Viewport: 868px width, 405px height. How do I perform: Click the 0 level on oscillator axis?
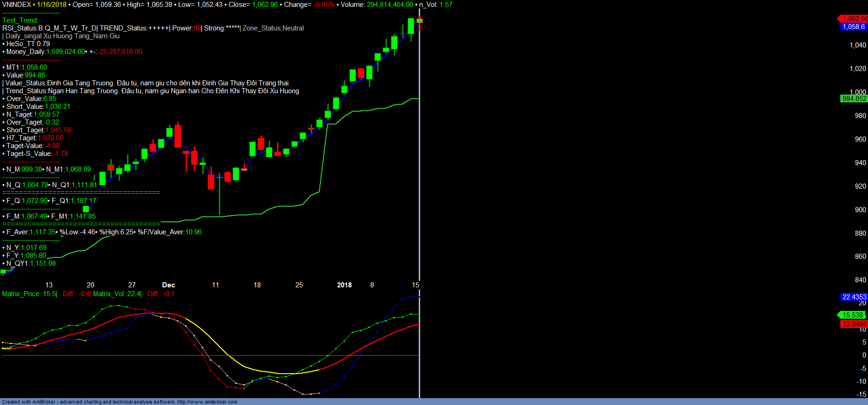[x=864, y=355]
